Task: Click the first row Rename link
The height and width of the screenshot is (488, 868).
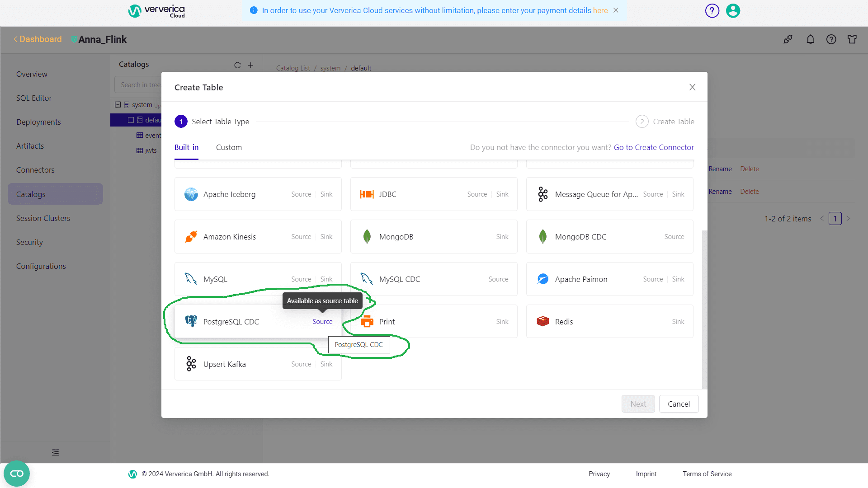Action: [720, 169]
